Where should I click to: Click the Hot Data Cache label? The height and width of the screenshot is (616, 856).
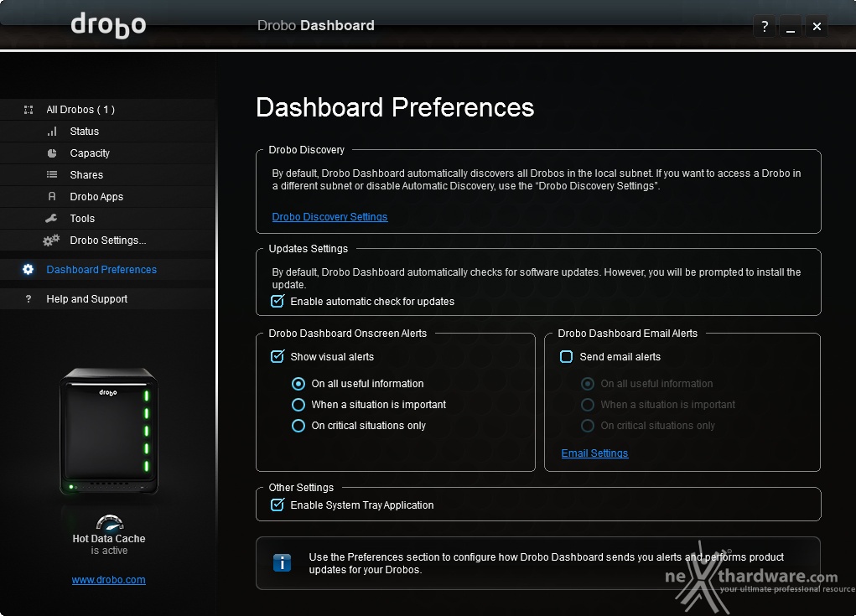point(109,539)
